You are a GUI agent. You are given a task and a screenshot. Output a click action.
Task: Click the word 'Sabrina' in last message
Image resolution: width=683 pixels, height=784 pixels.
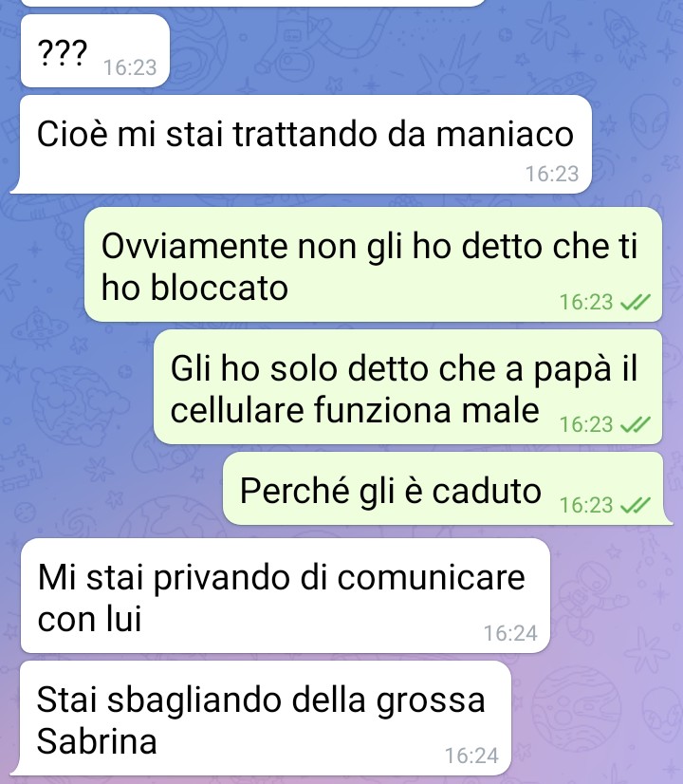point(97,741)
